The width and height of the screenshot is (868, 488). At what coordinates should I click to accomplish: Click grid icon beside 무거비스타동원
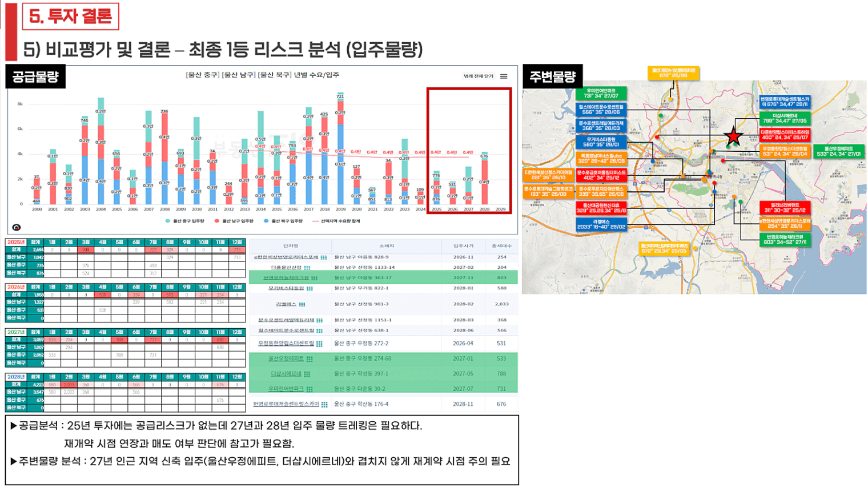310,289
